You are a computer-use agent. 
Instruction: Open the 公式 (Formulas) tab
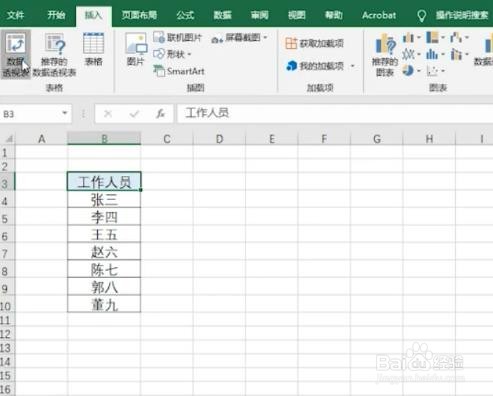[185, 15]
